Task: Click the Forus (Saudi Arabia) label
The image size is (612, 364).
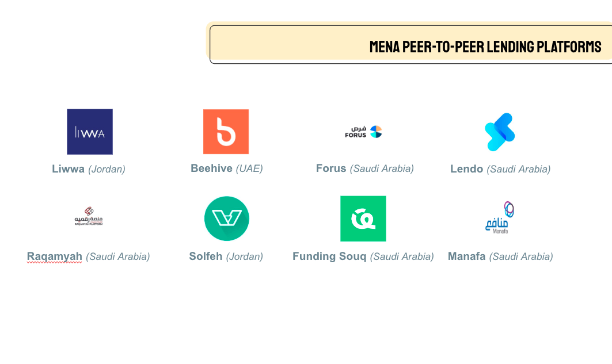Action: pyautogui.click(x=365, y=168)
